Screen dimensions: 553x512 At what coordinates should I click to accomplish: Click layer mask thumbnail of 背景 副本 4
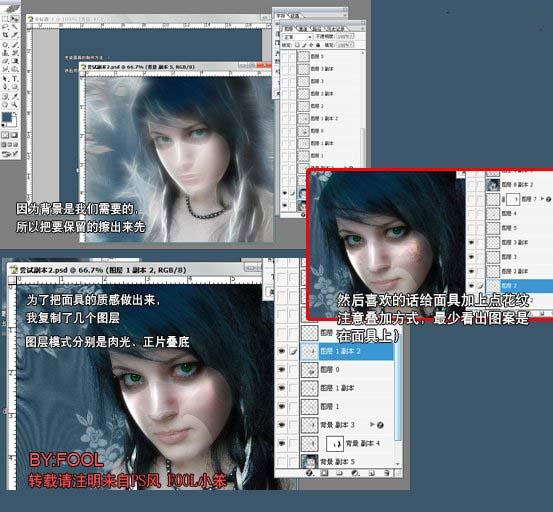click(x=335, y=443)
